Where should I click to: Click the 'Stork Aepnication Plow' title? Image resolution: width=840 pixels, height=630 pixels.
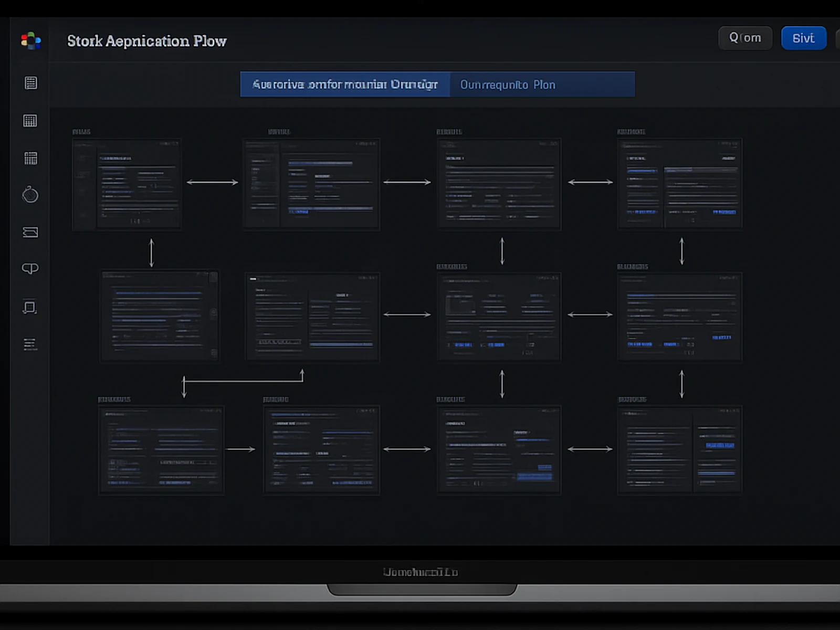click(147, 41)
